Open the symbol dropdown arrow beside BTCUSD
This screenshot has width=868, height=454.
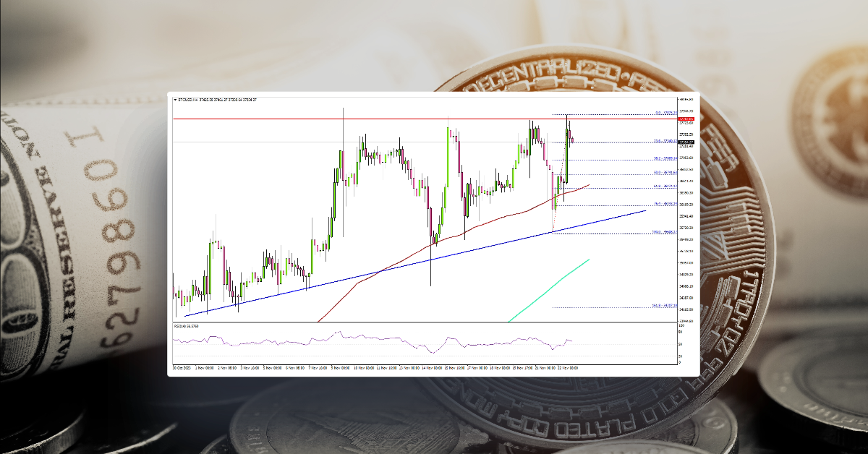(176, 100)
